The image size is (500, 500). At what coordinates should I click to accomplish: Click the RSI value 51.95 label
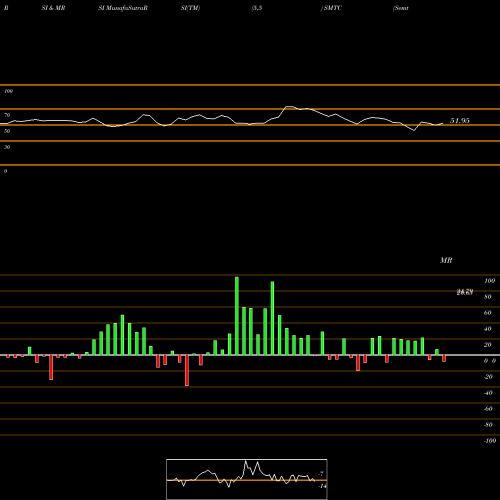tap(460, 121)
